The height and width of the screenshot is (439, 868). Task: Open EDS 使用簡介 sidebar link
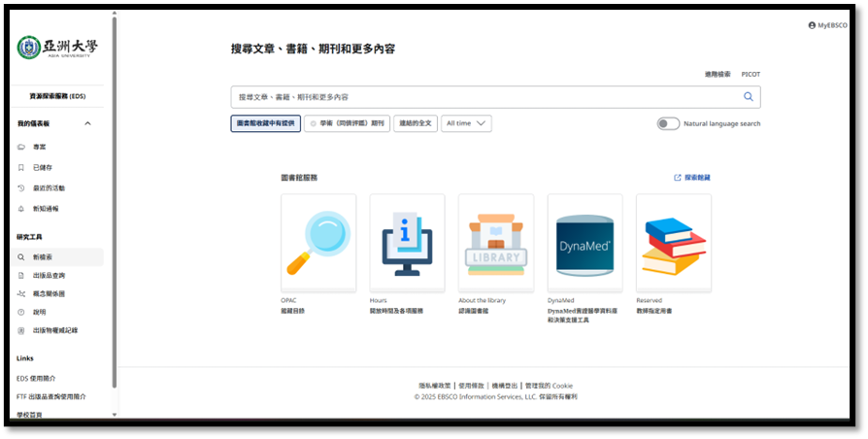tap(36, 379)
